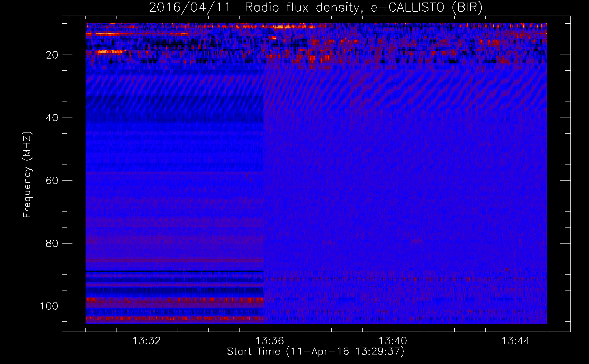This screenshot has width=589, height=364.
Task: Click the 100 MHz frequency tick label
Action: pyautogui.click(x=49, y=306)
